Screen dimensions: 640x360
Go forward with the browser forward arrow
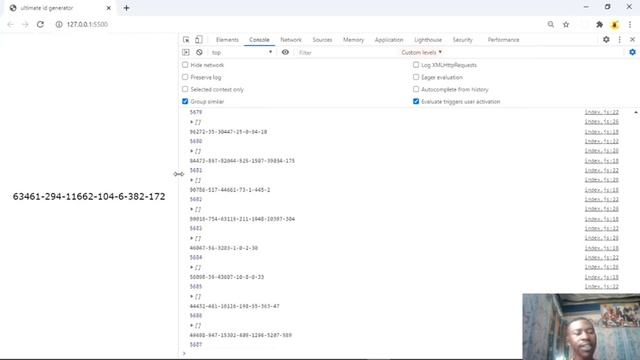coord(25,24)
